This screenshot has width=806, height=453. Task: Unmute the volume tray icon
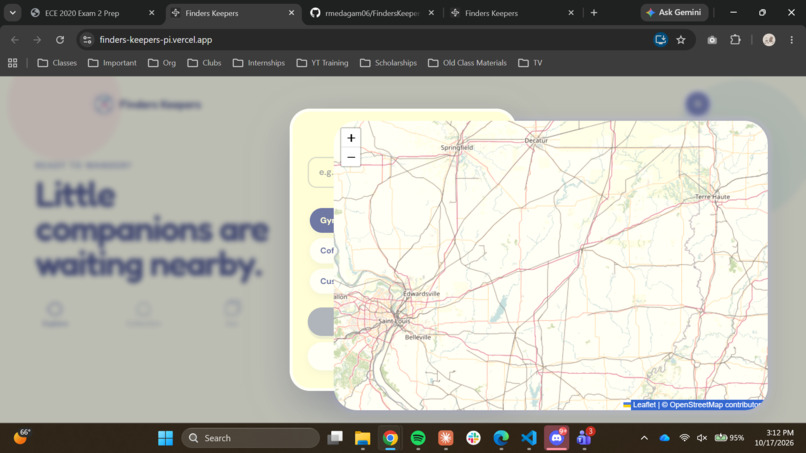click(x=702, y=438)
